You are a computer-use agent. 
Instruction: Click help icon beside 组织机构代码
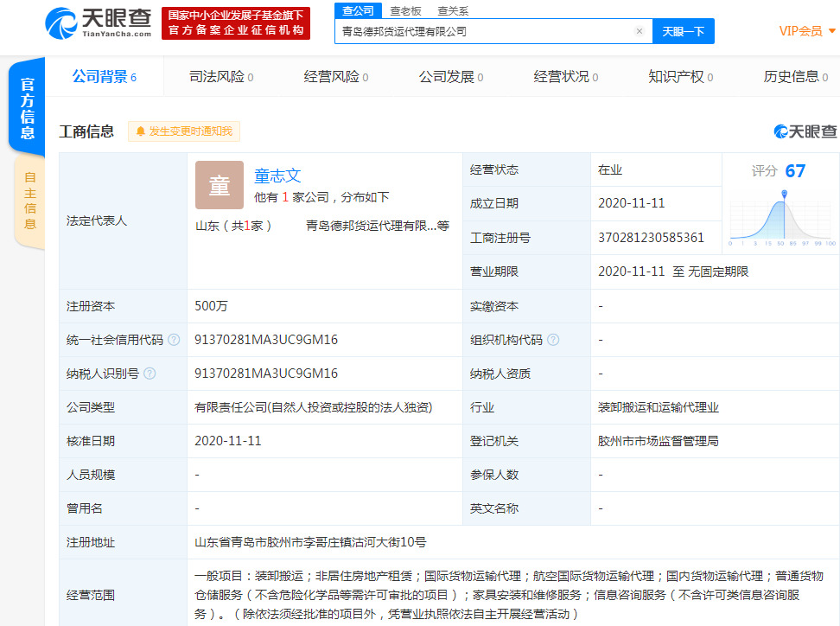553,340
